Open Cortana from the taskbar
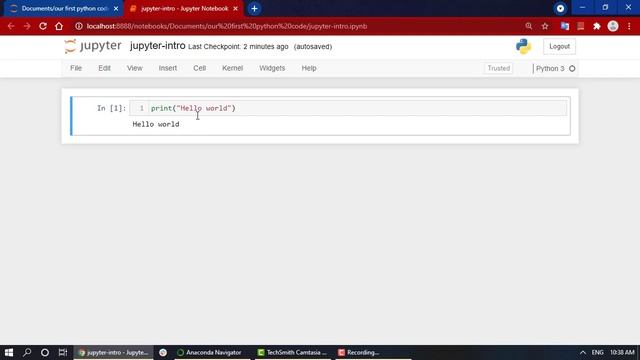The image size is (640, 360). [x=45, y=352]
